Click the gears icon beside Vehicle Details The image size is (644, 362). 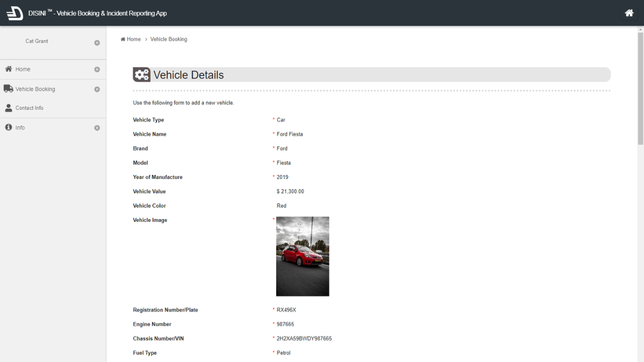[141, 75]
